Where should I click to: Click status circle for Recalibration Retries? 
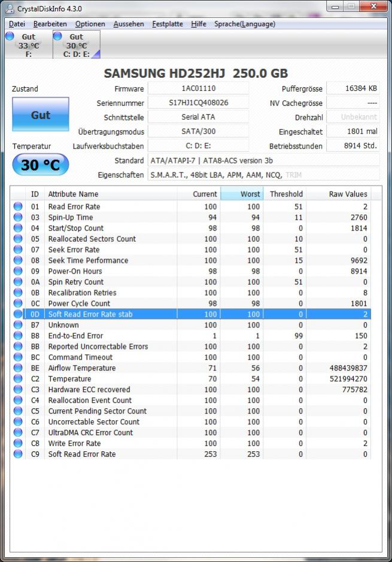(18, 293)
